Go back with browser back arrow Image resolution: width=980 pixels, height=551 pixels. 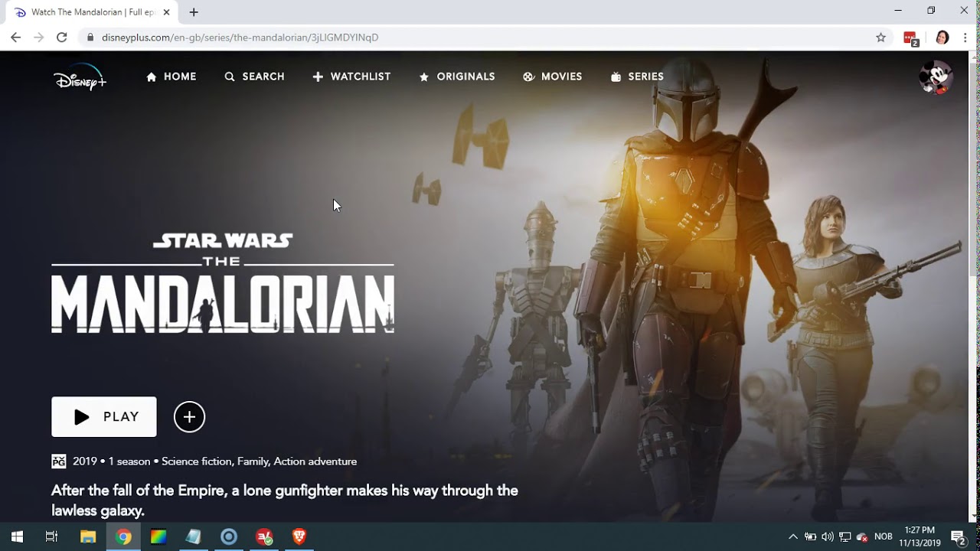tap(15, 37)
